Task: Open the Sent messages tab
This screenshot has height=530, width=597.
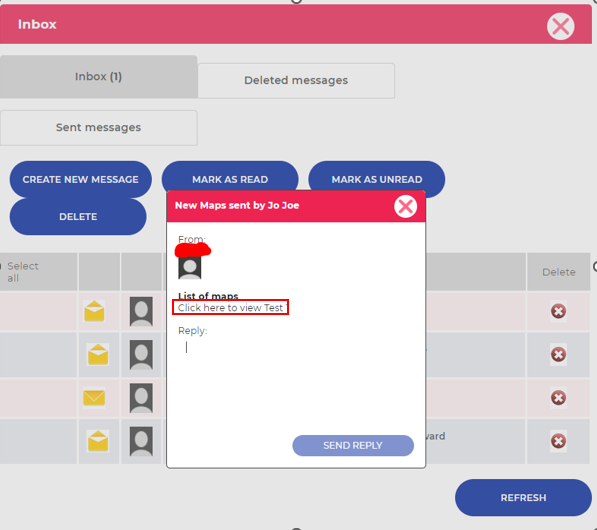Action: 99,128
